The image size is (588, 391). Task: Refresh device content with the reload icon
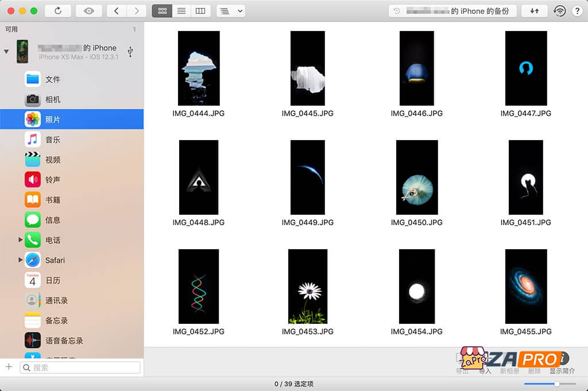pyautogui.click(x=59, y=10)
